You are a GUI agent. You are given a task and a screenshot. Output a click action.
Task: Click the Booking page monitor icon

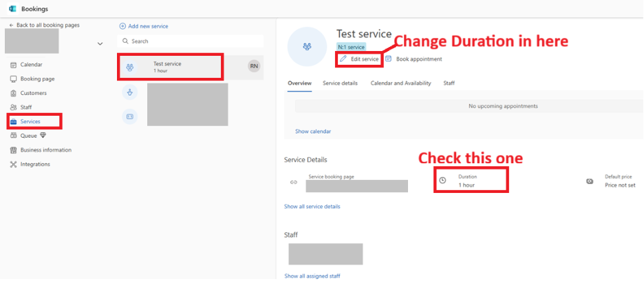click(13, 79)
